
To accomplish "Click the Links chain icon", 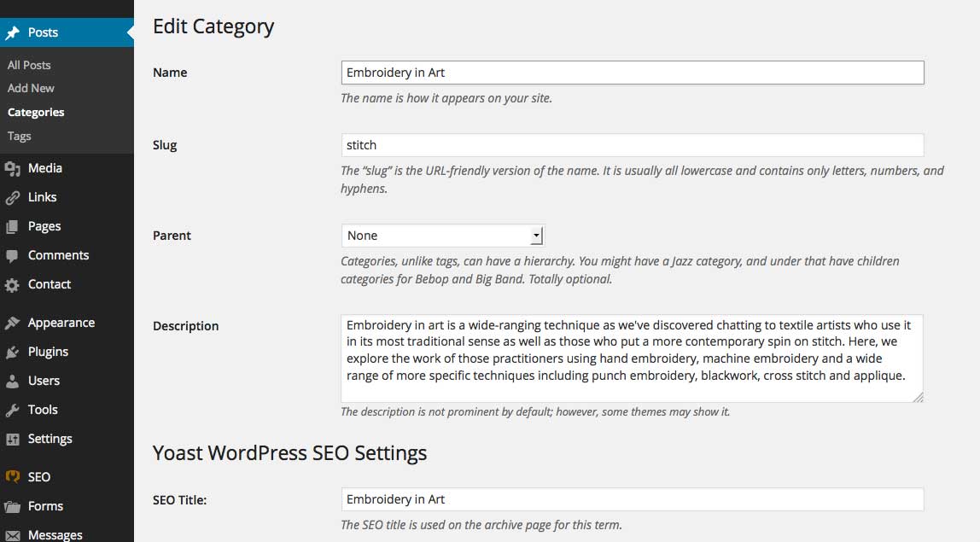I will tap(13, 197).
